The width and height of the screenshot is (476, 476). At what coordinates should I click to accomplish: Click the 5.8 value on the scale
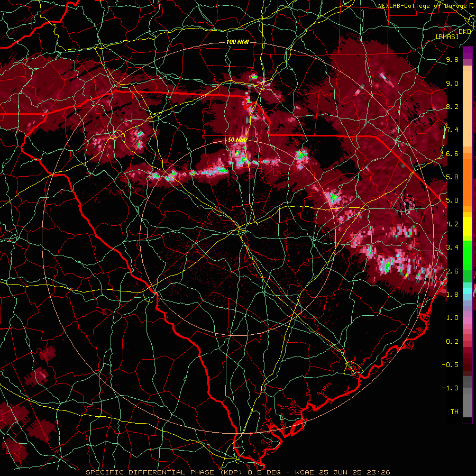pyautogui.click(x=452, y=177)
